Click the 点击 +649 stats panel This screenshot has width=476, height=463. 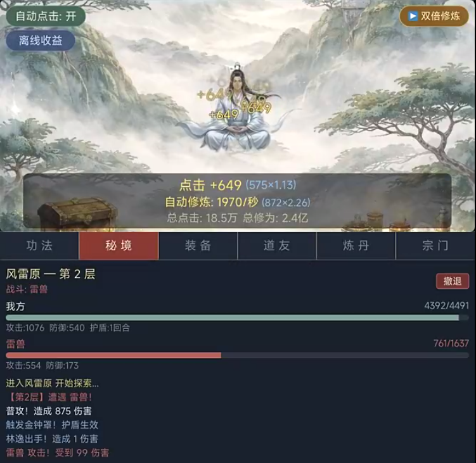coord(238,201)
